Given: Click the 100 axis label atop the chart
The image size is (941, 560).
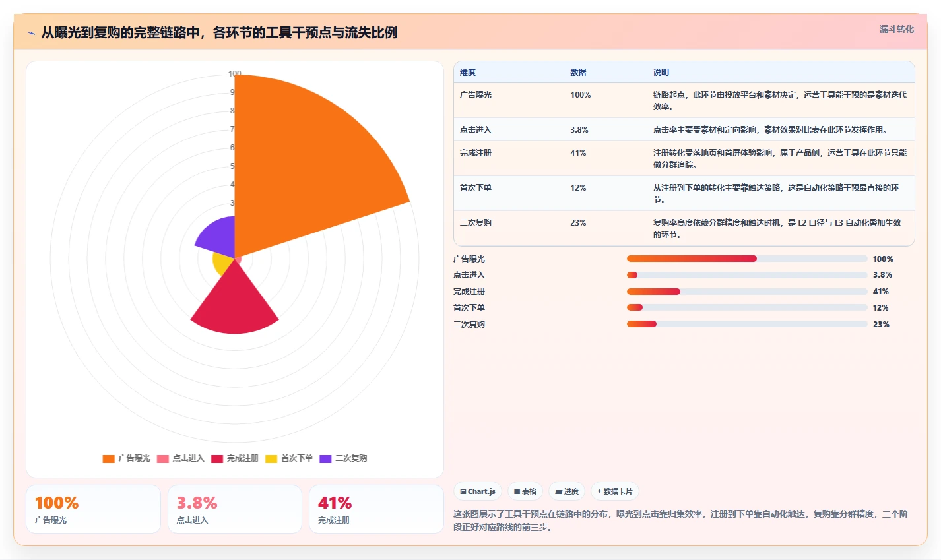Looking at the screenshot, I should [x=235, y=74].
